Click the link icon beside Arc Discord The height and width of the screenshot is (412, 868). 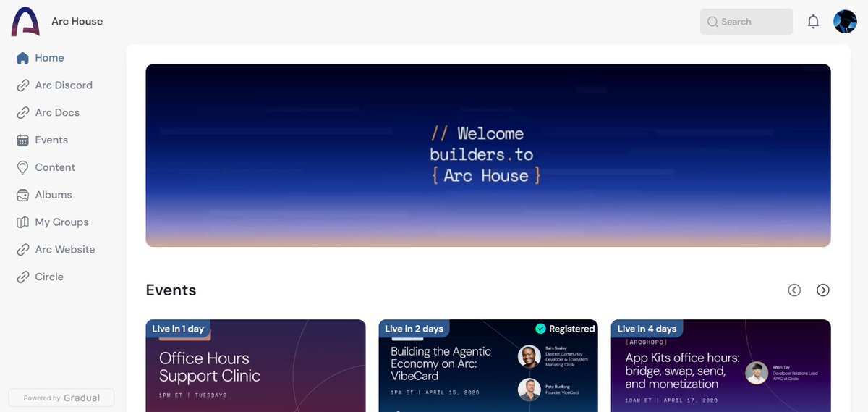[22, 85]
